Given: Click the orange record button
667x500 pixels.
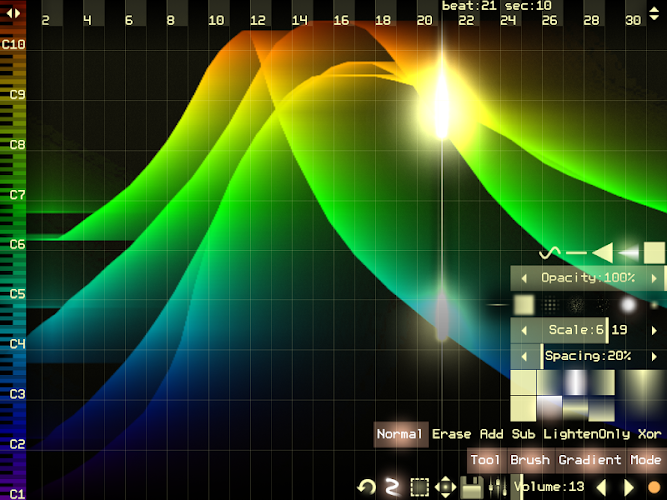Looking at the screenshot, I should (654, 487).
